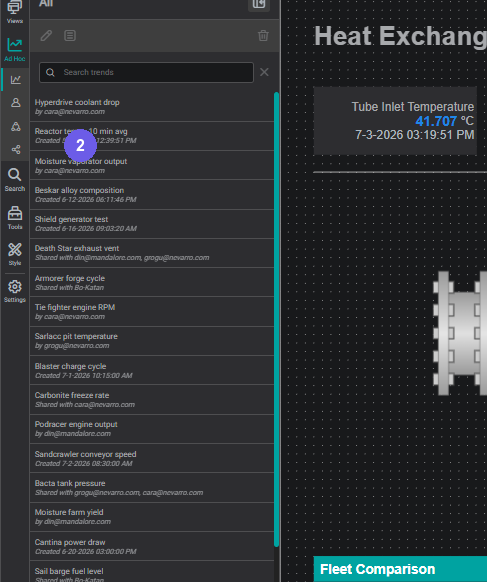Clear the trend search with X
The height and width of the screenshot is (582, 487).
(264, 72)
